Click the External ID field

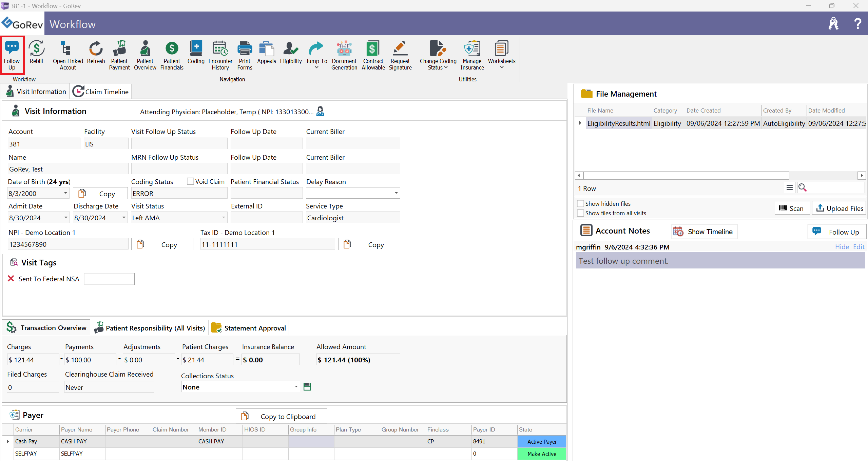(267, 217)
